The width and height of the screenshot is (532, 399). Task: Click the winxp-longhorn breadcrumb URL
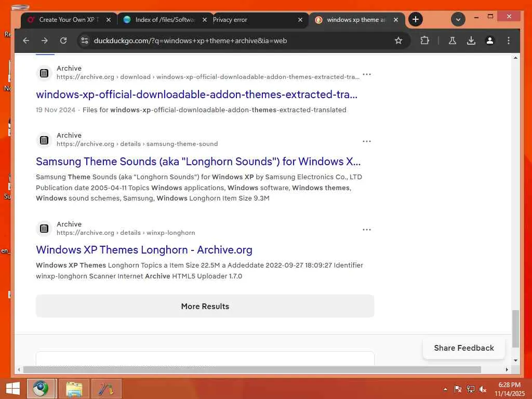pos(126,233)
